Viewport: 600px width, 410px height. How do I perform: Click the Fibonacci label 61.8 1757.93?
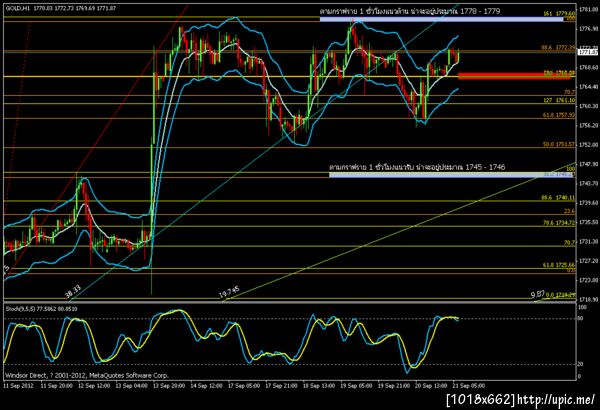[559, 115]
